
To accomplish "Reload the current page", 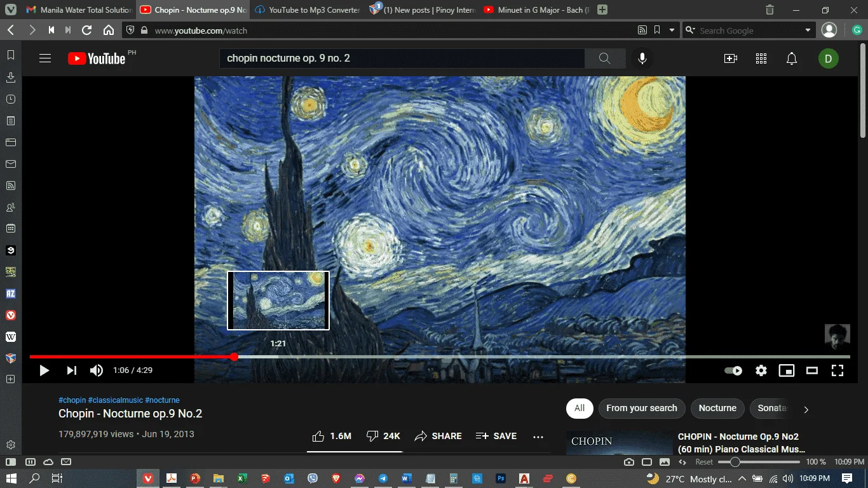I will [x=87, y=30].
